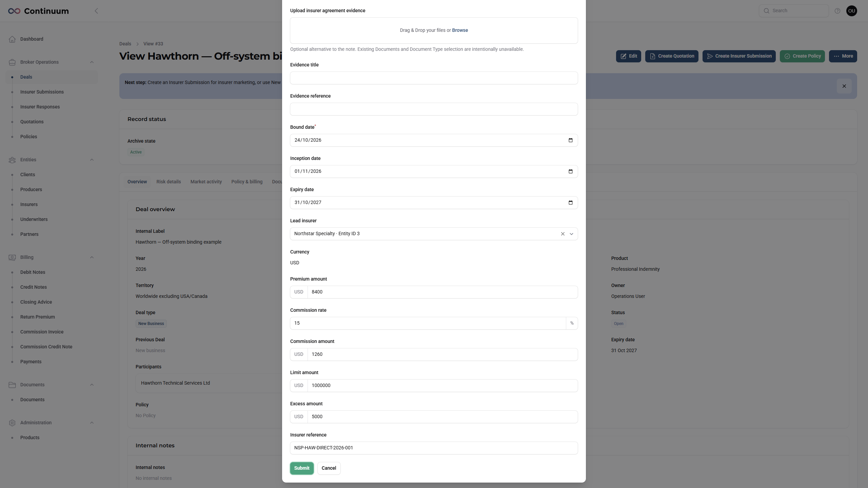
Task: Click the Create Quotation button
Action: click(672, 56)
